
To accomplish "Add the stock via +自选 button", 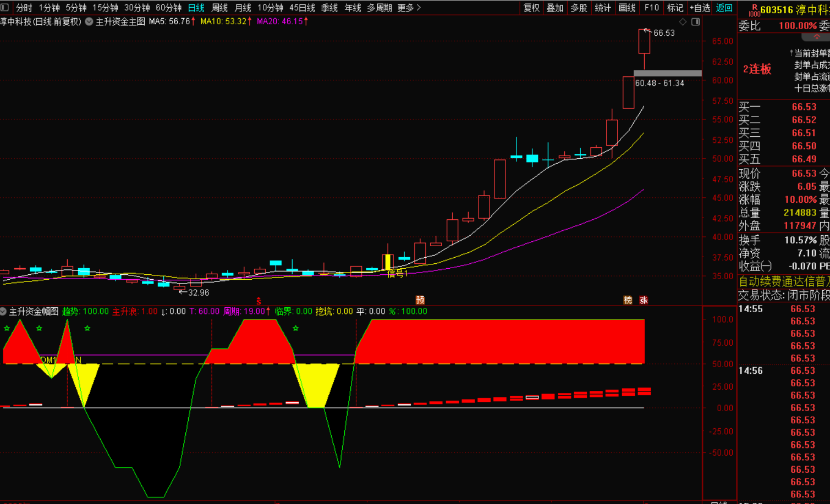I will tap(700, 8).
